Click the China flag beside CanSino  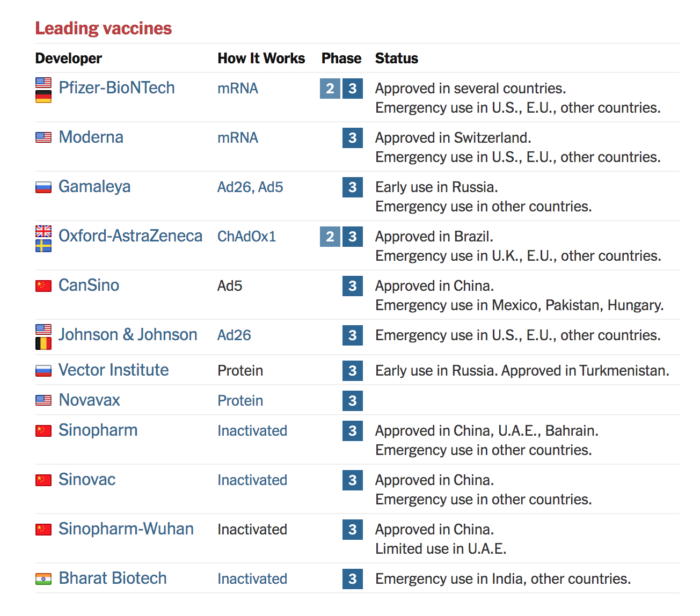[43, 285]
